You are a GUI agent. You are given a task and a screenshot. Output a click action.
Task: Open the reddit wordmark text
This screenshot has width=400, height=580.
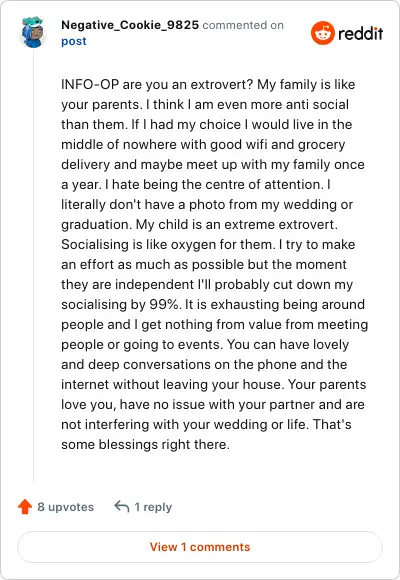(x=360, y=34)
